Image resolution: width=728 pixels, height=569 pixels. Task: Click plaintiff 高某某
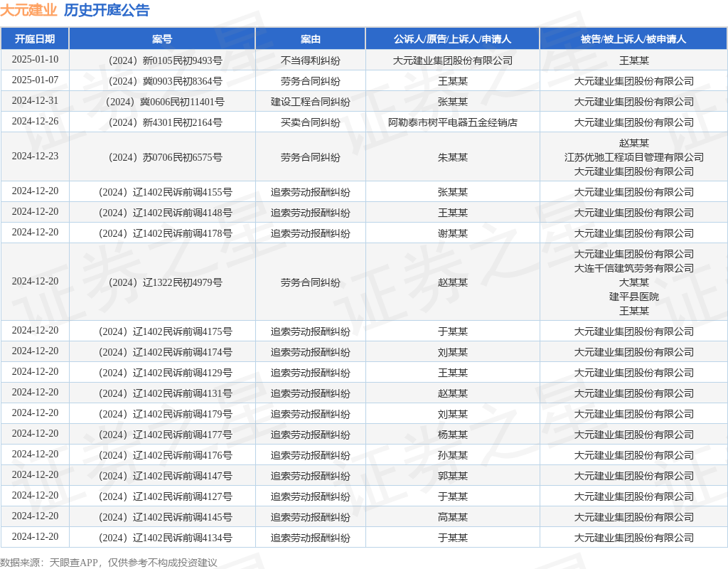coord(453,518)
